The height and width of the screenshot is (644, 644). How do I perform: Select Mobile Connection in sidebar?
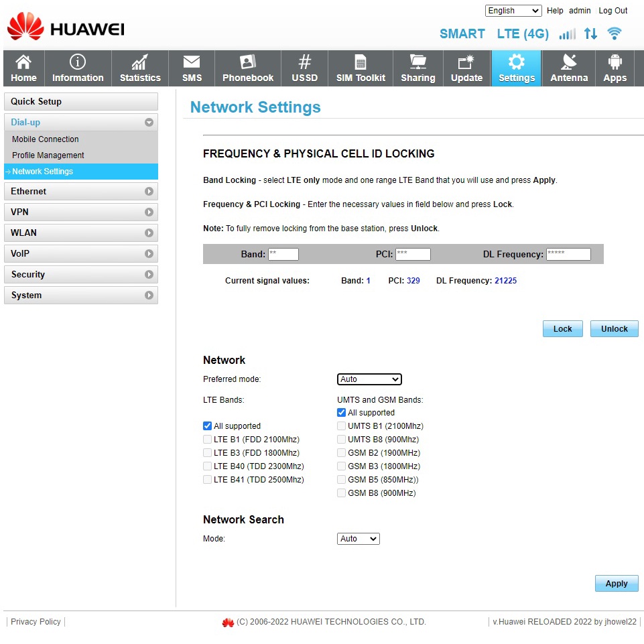click(46, 139)
